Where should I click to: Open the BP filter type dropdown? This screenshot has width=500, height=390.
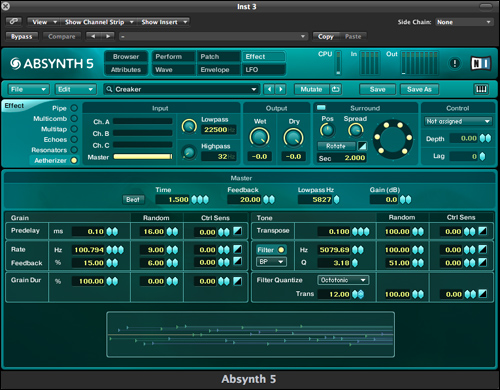[x=271, y=262]
